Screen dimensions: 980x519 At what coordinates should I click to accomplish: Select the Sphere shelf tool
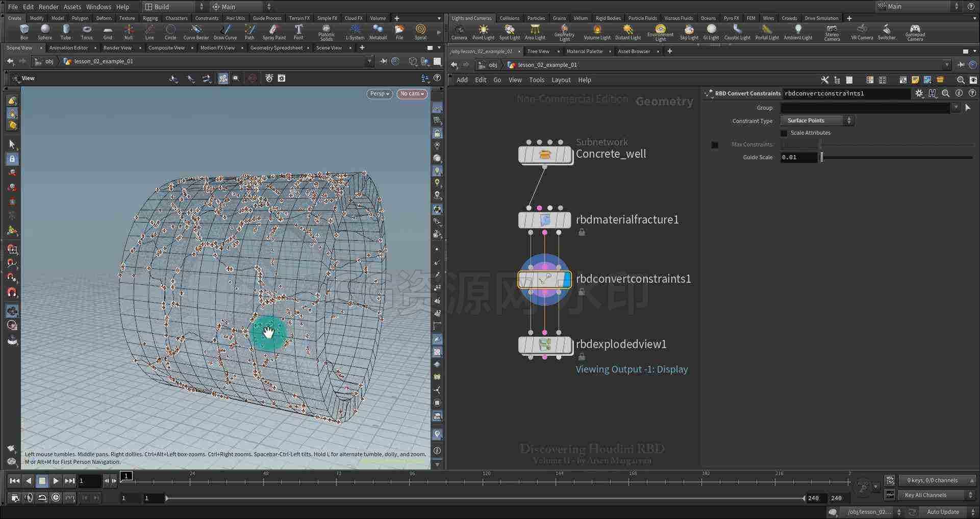point(45,32)
